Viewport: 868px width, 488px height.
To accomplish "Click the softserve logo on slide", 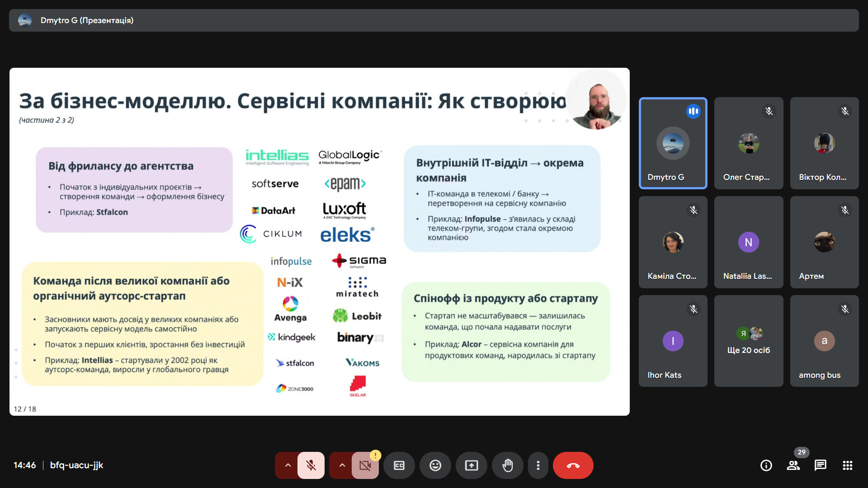I will pos(275,184).
